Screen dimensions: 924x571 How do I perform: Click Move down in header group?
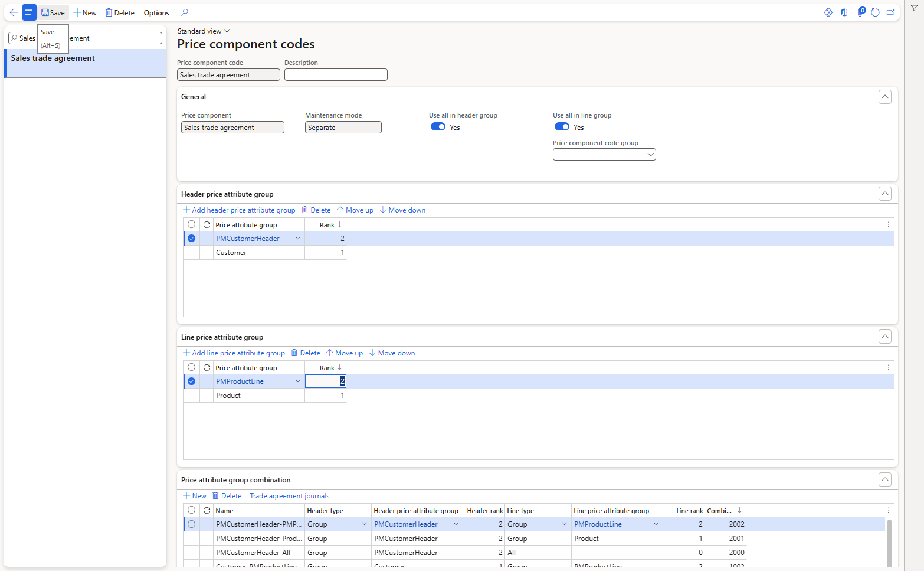(402, 210)
